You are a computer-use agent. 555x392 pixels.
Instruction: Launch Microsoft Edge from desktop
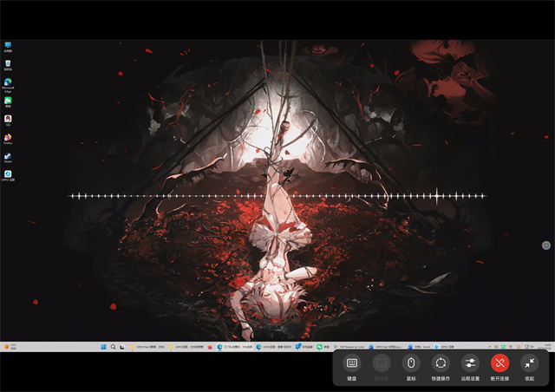click(x=8, y=83)
